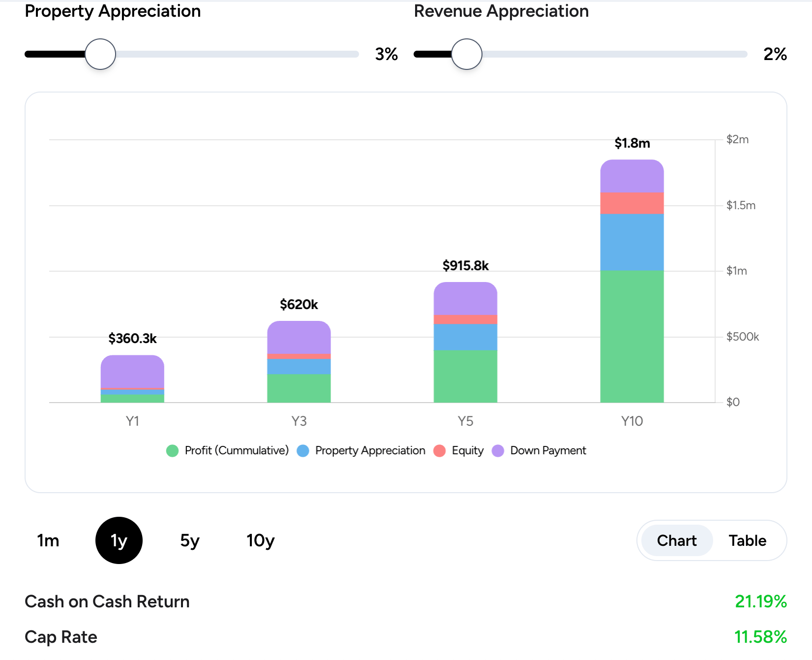Image resolution: width=812 pixels, height=660 pixels.
Task: Select the 10y time range
Action: [260, 540]
